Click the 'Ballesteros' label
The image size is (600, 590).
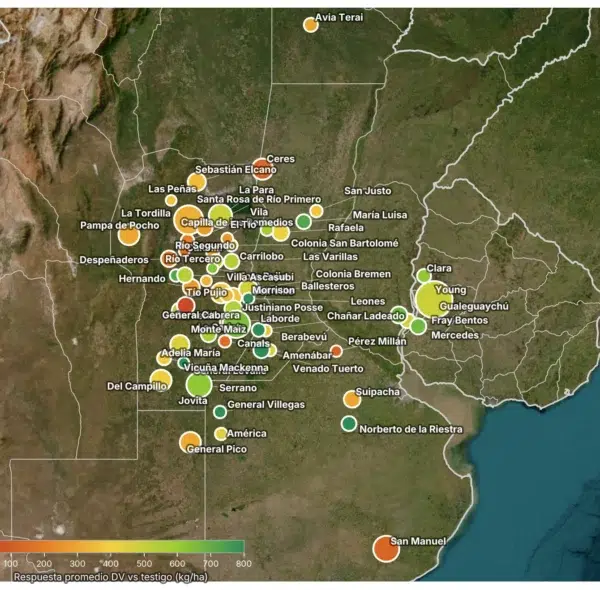[x=328, y=286]
